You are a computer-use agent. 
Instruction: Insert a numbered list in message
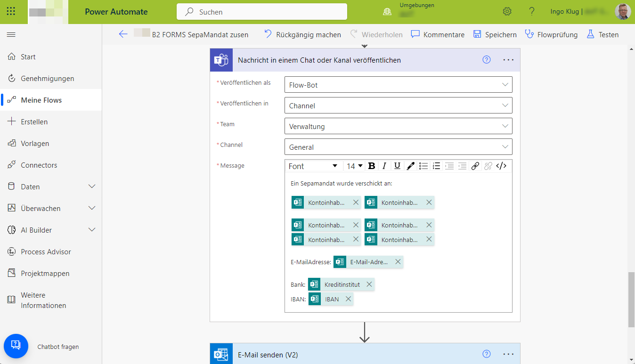point(436,166)
